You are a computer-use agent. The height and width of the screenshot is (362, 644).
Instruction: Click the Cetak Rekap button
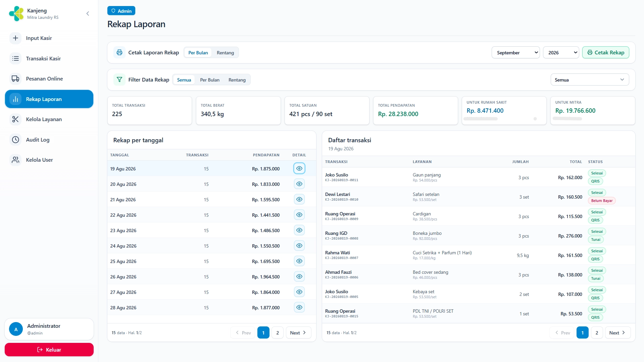tap(605, 53)
